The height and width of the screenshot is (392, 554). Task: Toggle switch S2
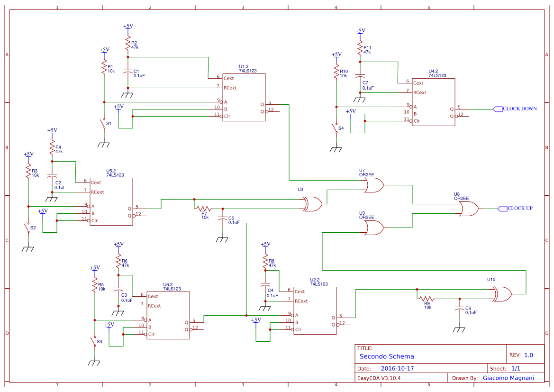tap(28, 227)
